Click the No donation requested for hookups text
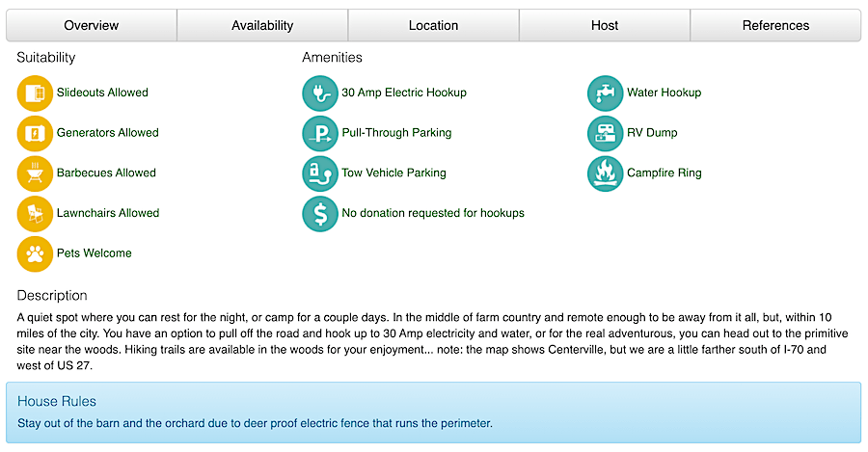Screen dimensions: 868x452 coord(432,213)
